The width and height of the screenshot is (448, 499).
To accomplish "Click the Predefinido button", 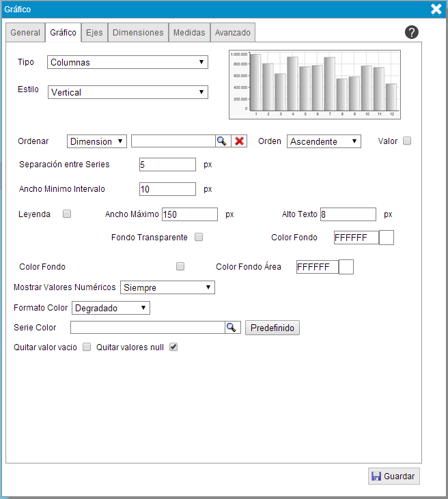I will [272, 328].
